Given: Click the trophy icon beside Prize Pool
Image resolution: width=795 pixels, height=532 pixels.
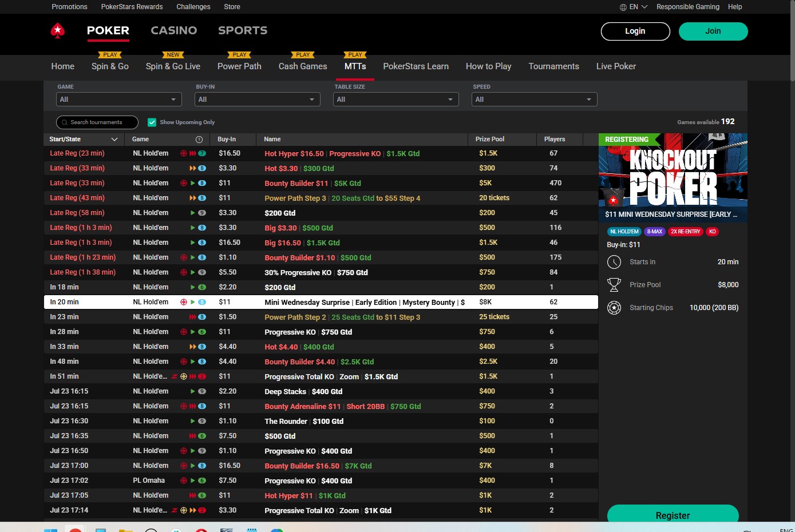Looking at the screenshot, I should 614,285.
